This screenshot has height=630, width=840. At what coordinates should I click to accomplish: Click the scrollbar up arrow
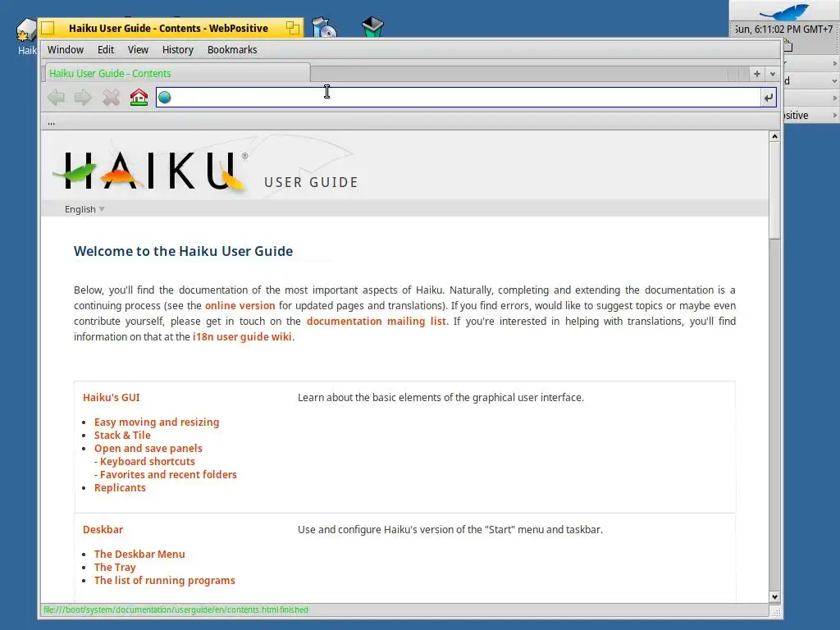[x=774, y=137]
